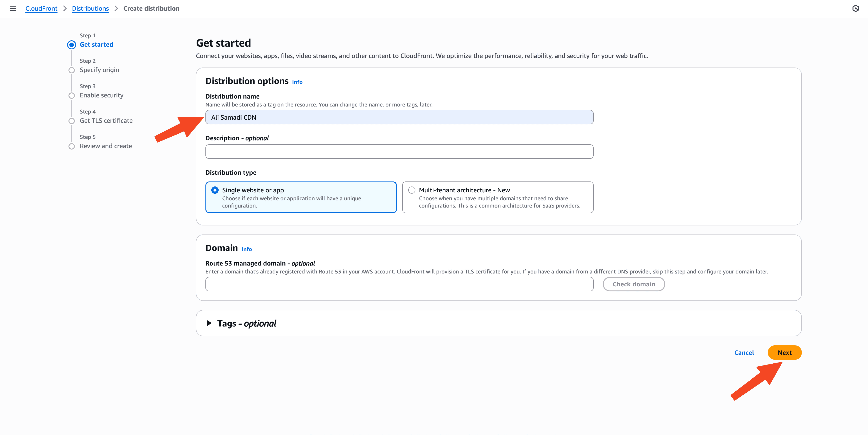Screen dimensions: 868x435
Task: Cancel the distribution creation
Action: pos(744,353)
